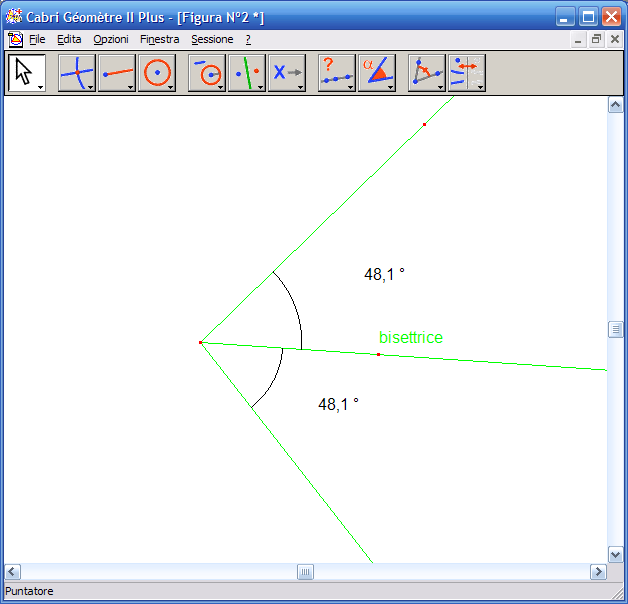Click the lower angle mark arc
The height and width of the screenshot is (604, 628).
(276, 380)
